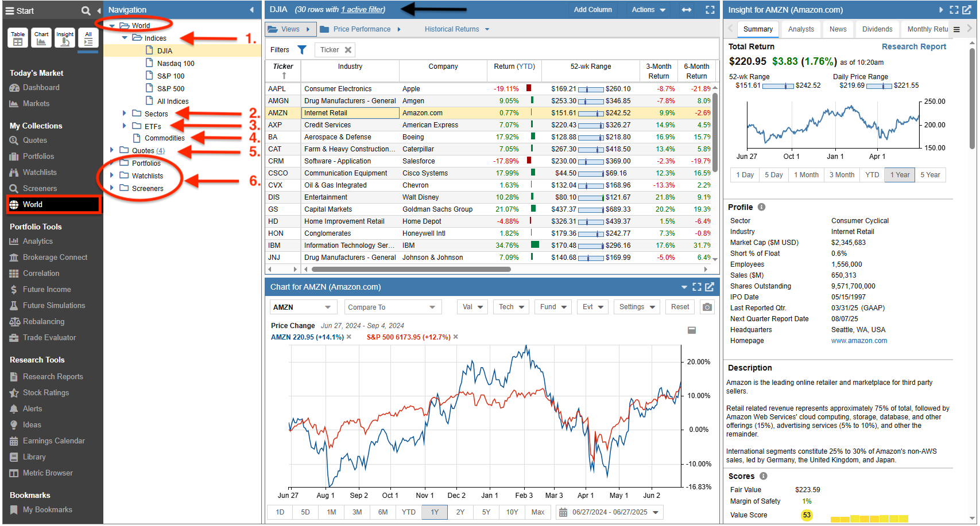Viewport: 980px width, 526px height.
Task: Collapse the Navigation panel arrow
Action: point(251,10)
